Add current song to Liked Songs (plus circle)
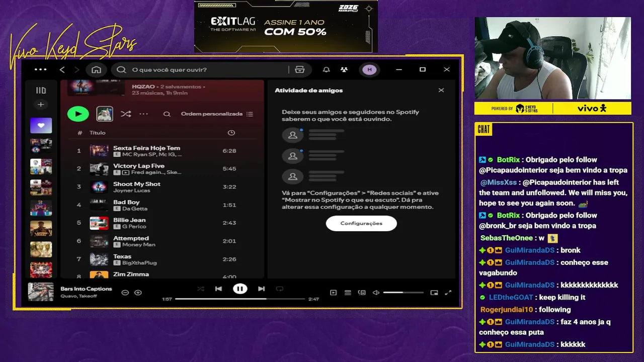644x362 pixels. (x=138, y=293)
